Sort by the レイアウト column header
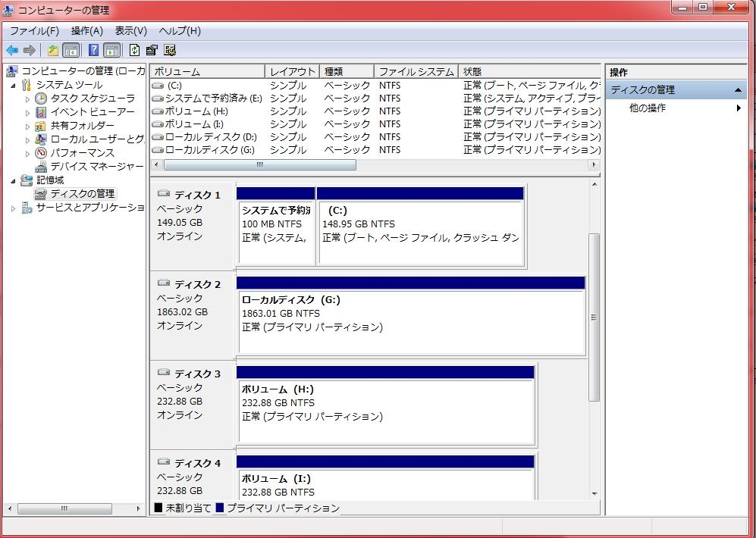This screenshot has width=756, height=538. [292, 72]
